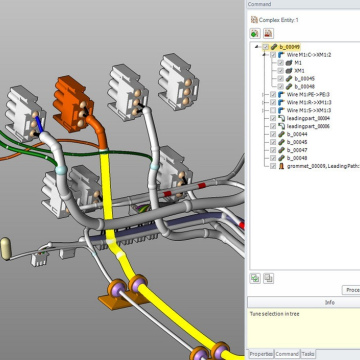Click the bundle icon of b_00044
Image resolution: width=360 pixels, height=360 pixels.
click(281, 134)
